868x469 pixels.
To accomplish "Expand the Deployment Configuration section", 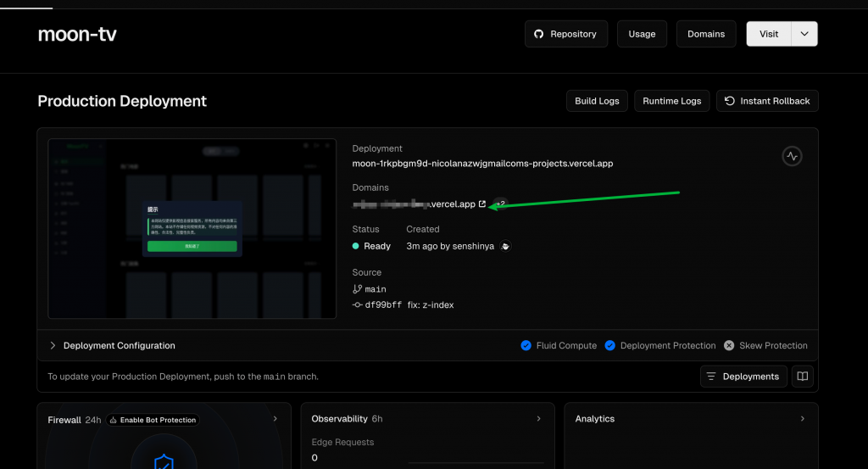I will 112,346.
